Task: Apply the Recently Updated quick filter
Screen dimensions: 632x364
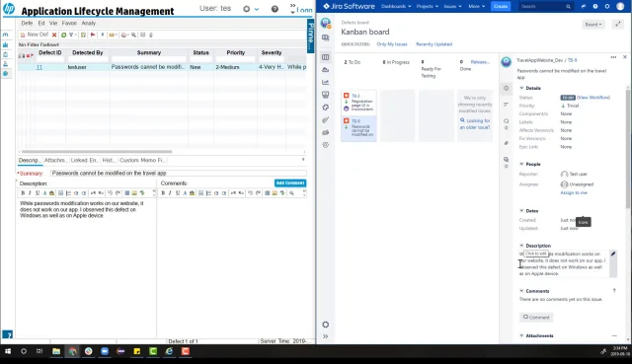Action: click(x=434, y=44)
